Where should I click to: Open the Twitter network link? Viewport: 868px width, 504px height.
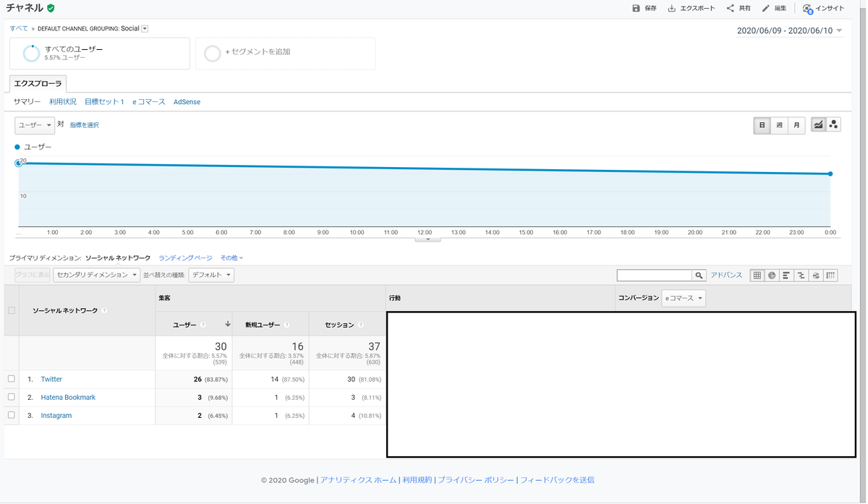[x=51, y=379]
